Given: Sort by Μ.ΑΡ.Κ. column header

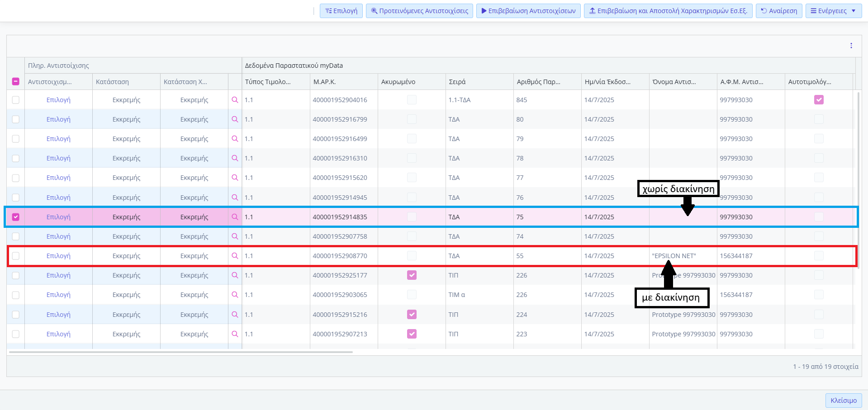Looking at the screenshot, I should pyautogui.click(x=344, y=82).
